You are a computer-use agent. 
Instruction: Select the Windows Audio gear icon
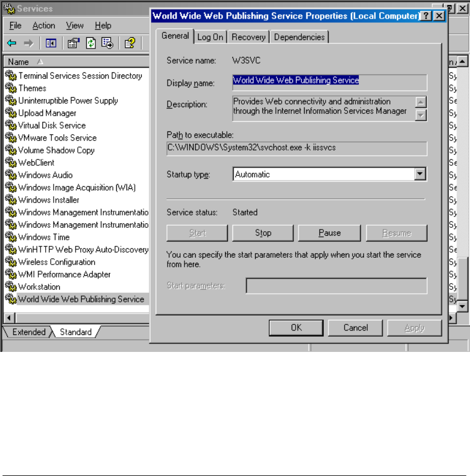pyautogui.click(x=11, y=175)
